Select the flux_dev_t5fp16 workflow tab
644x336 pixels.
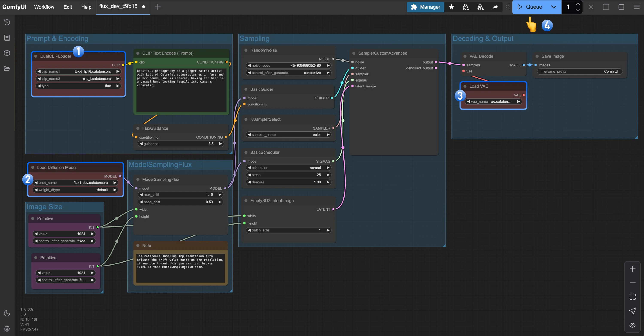coord(118,7)
